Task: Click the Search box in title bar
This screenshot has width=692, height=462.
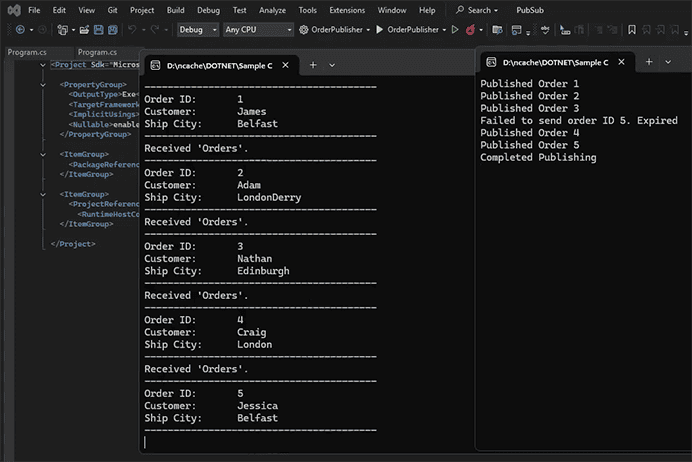Action: [479, 10]
